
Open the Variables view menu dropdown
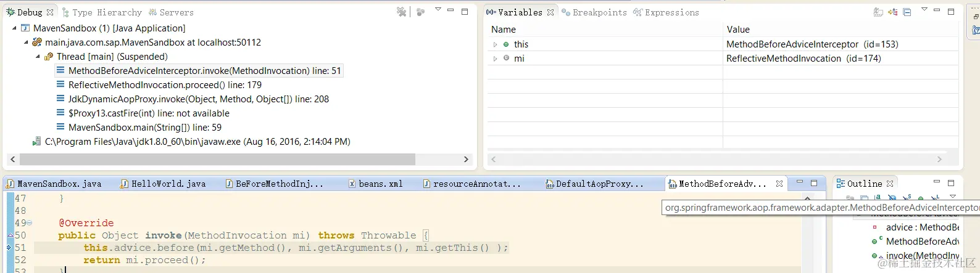point(924,10)
